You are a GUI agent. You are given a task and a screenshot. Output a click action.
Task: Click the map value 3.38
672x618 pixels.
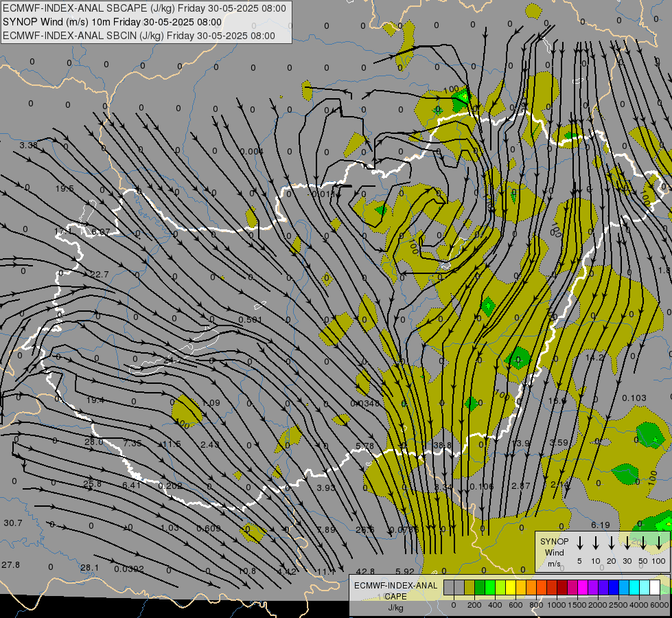pos(29,146)
